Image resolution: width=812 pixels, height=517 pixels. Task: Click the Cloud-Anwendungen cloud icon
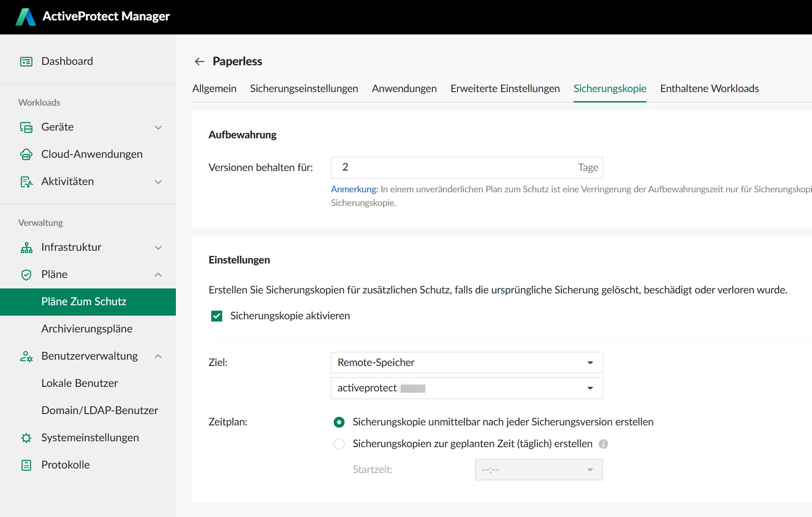[26, 155]
